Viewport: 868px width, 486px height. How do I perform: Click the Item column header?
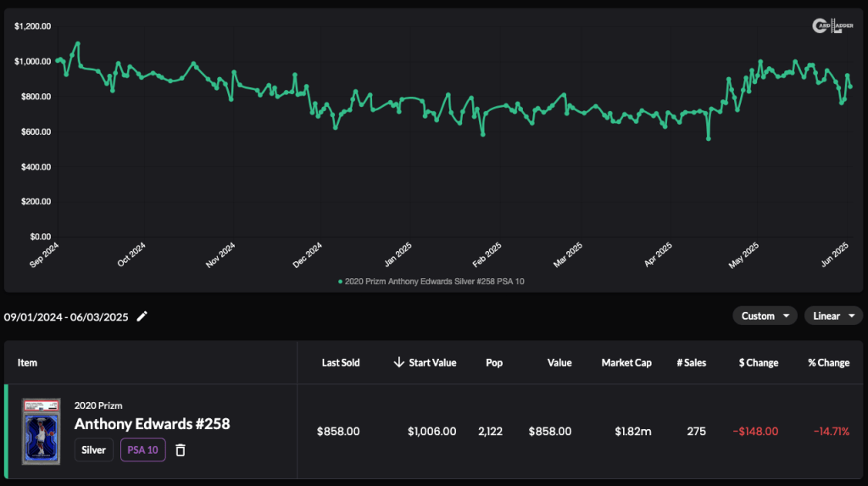pos(27,363)
